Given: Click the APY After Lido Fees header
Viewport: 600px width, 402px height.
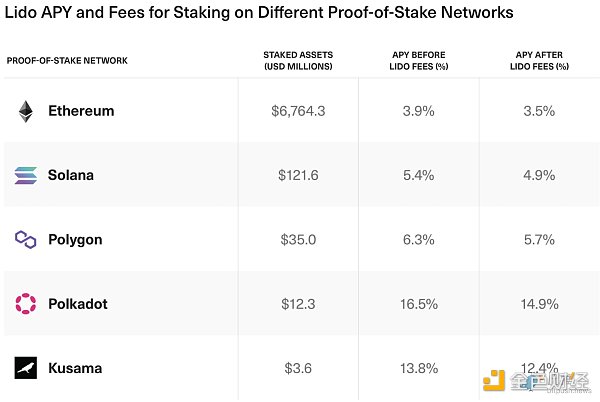Looking at the screenshot, I should [539, 60].
